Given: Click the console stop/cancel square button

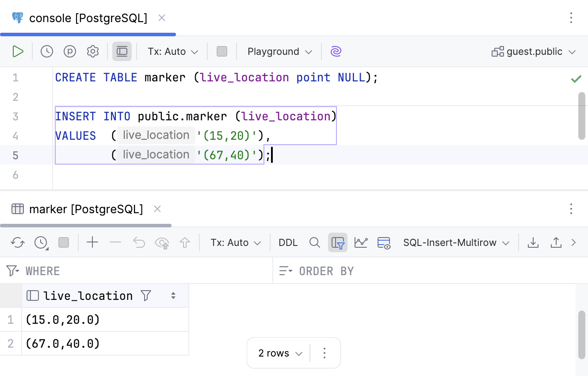Looking at the screenshot, I should (222, 51).
